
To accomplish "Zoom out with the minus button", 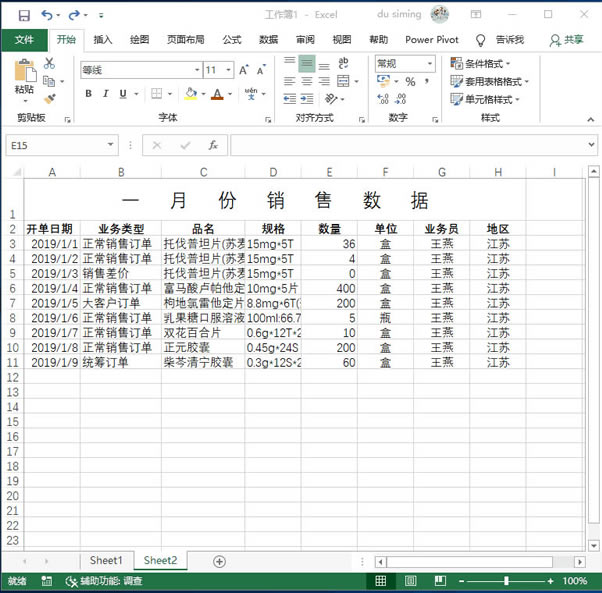I will coord(461,581).
